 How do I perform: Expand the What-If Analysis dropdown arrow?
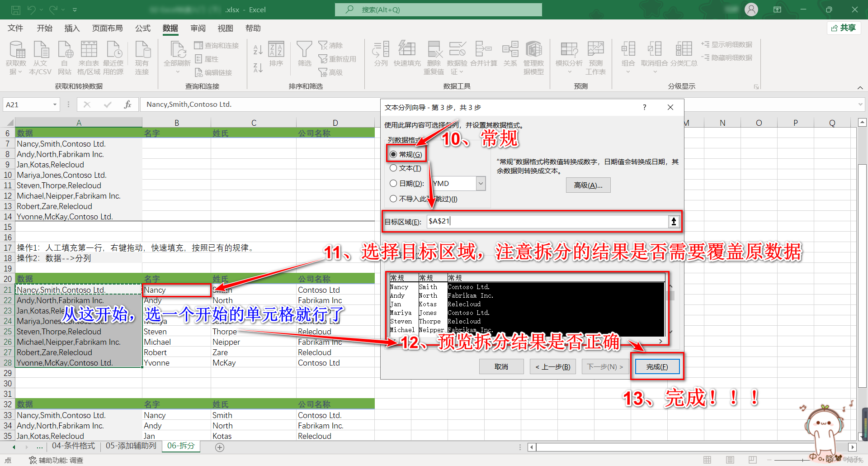pos(569,72)
